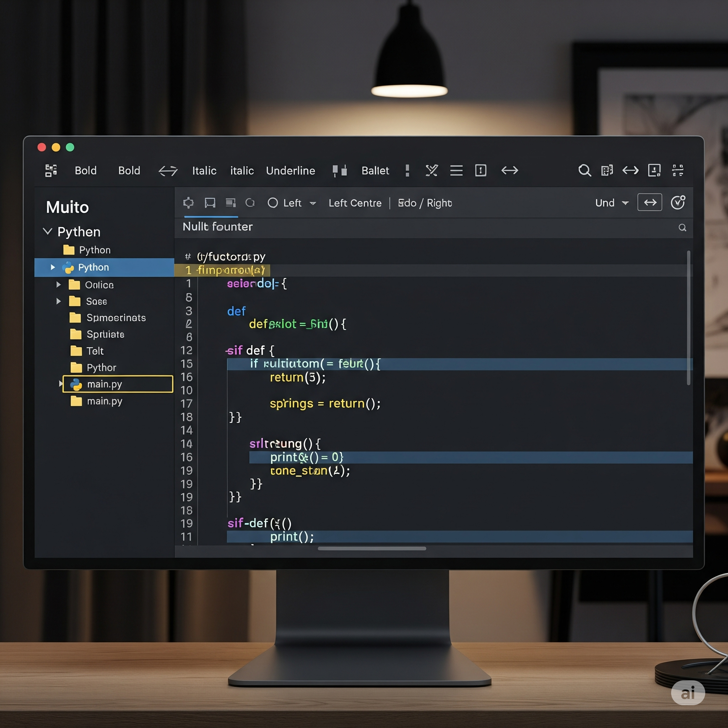The width and height of the screenshot is (728, 728).
Task: Apply capitalized Italic formatting
Action: [x=204, y=171]
